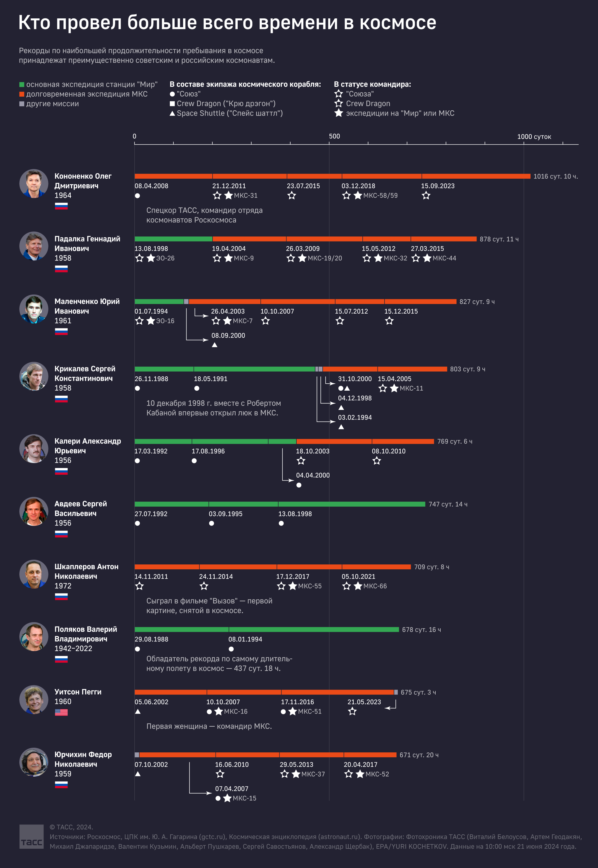
Task: Click the filled star beside the МКС-66 label
Action: [358, 586]
